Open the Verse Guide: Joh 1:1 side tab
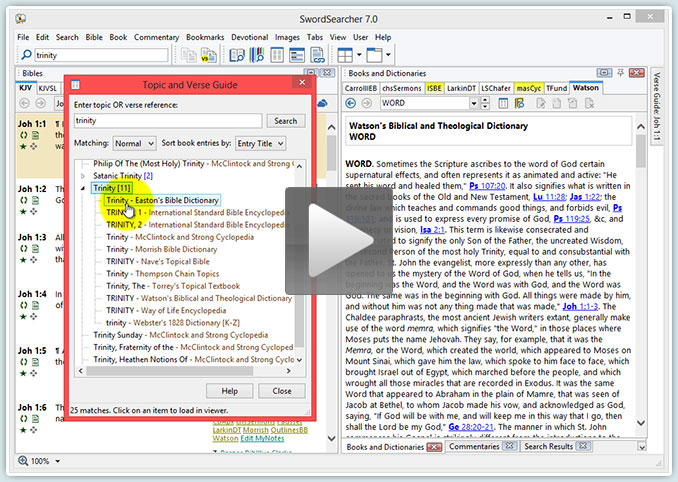 (656, 106)
